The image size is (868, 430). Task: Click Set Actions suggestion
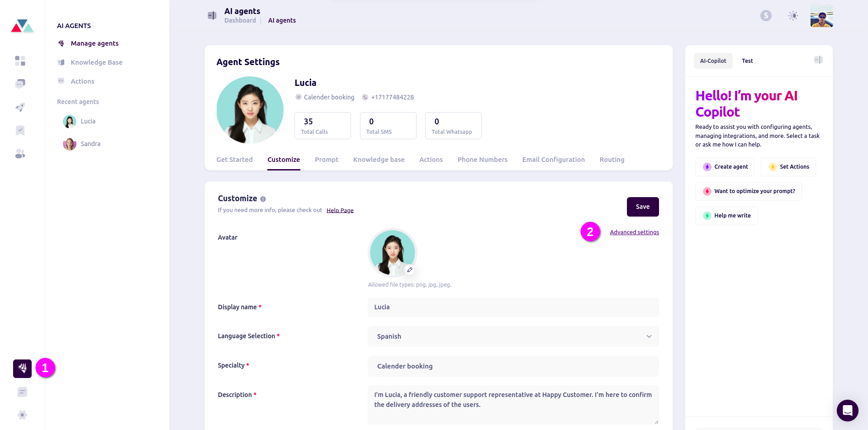tap(788, 167)
